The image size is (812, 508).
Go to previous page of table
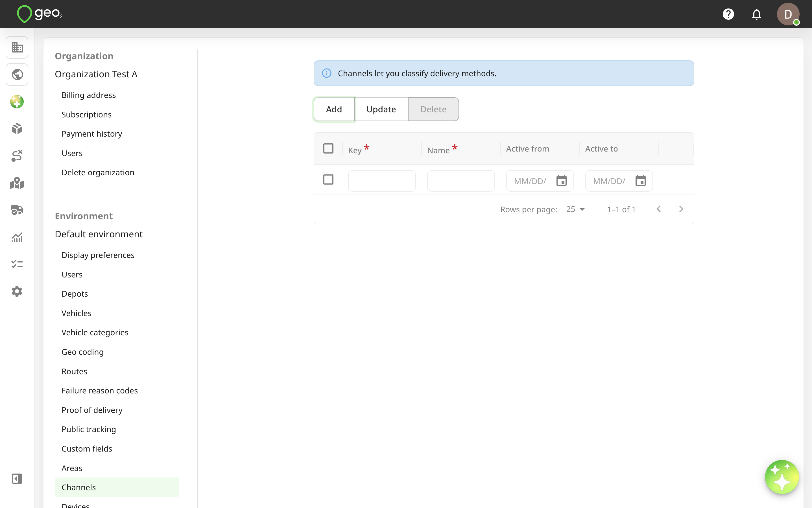point(658,209)
